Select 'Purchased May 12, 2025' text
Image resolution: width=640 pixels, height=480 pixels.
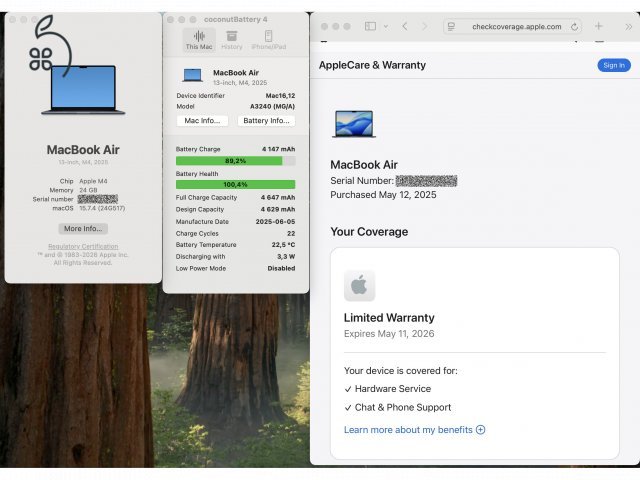(x=383, y=195)
